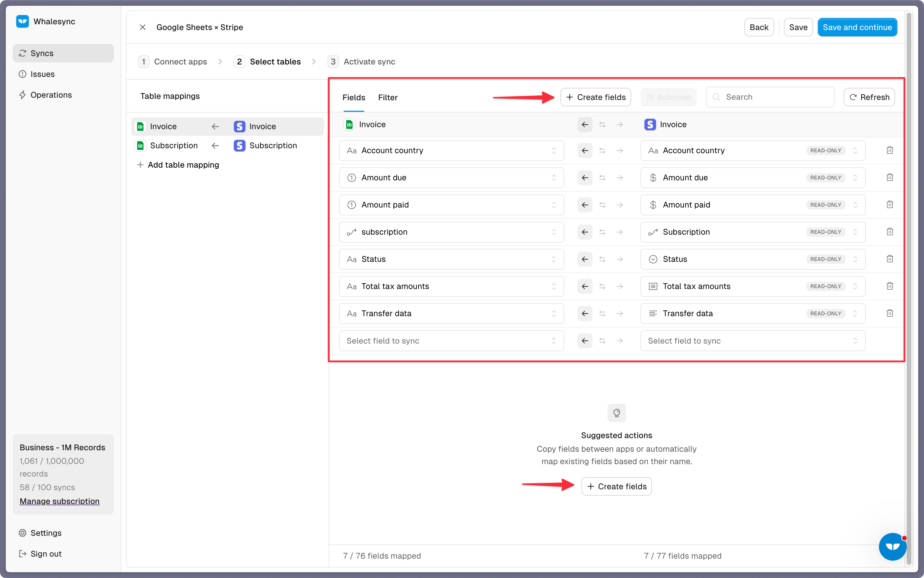Click the Back button
Screen dimensions: 924x578
759,27
